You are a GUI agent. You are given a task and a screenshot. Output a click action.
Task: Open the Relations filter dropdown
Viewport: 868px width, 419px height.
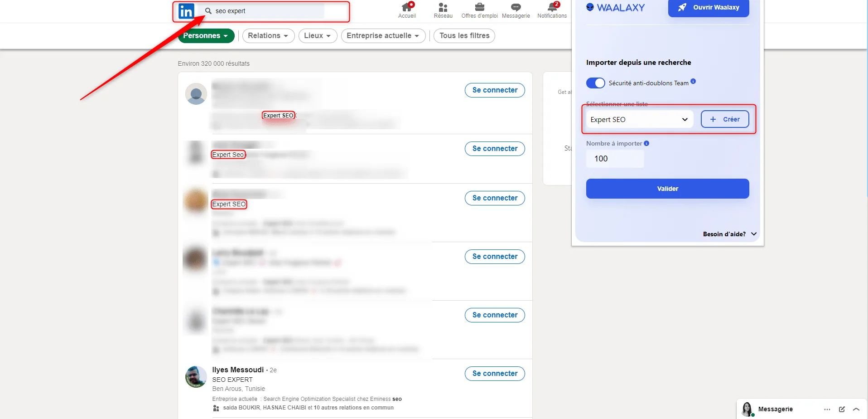269,36
